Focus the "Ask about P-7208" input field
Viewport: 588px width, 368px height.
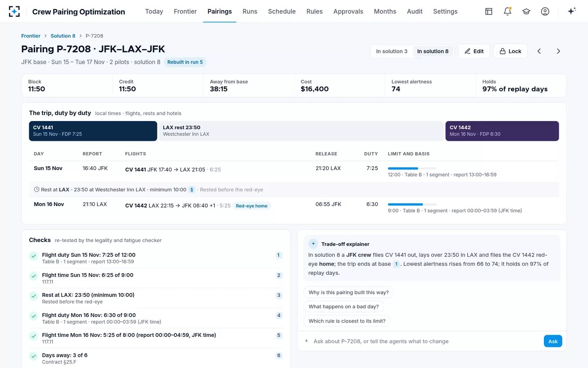426,341
